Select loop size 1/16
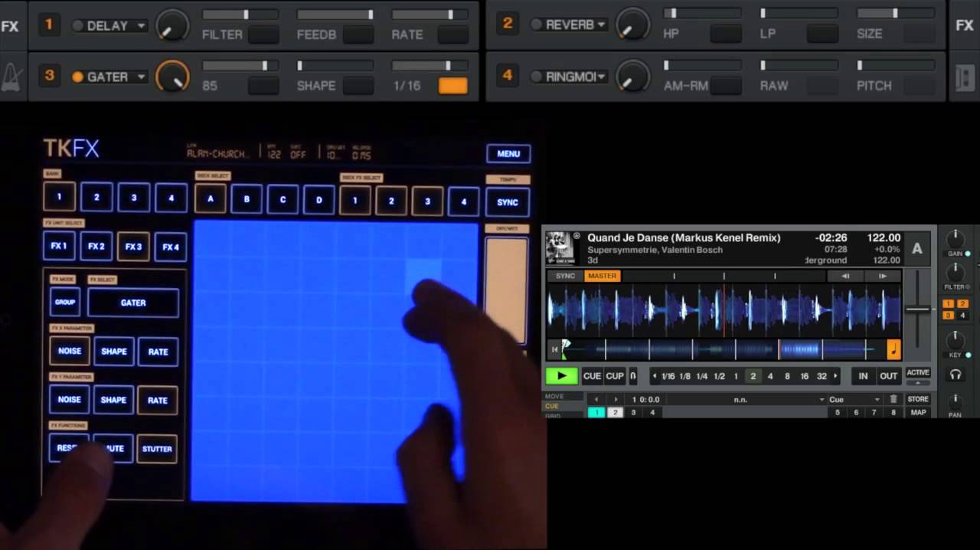 (x=668, y=376)
